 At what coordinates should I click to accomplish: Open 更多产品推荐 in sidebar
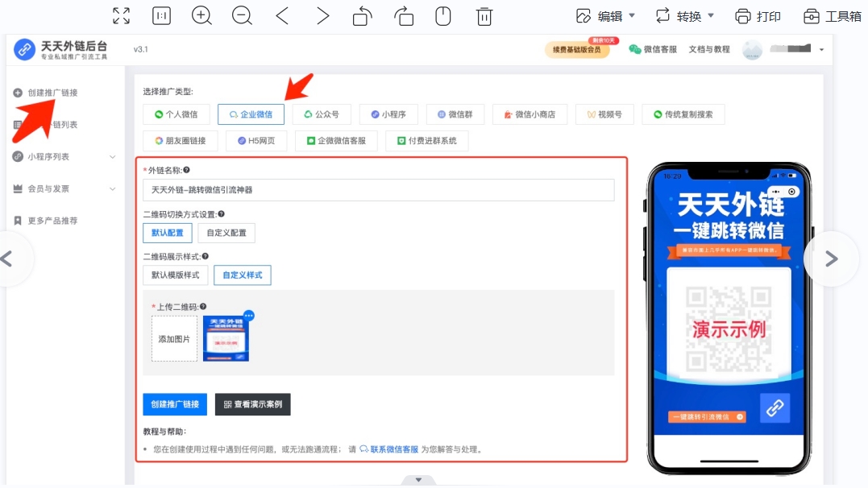click(x=46, y=221)
